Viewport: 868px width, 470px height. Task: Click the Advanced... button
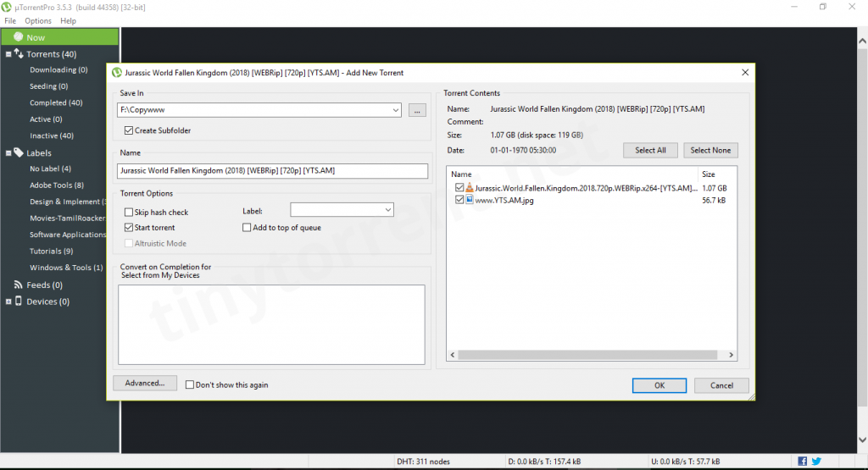(144, 383)
